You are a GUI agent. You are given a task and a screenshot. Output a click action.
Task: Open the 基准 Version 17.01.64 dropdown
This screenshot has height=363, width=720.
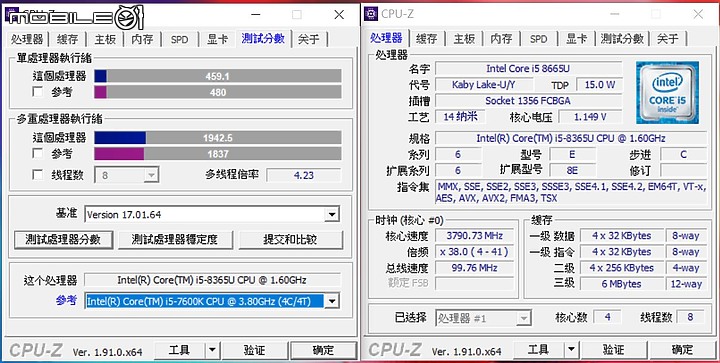[x=212, y=214]
